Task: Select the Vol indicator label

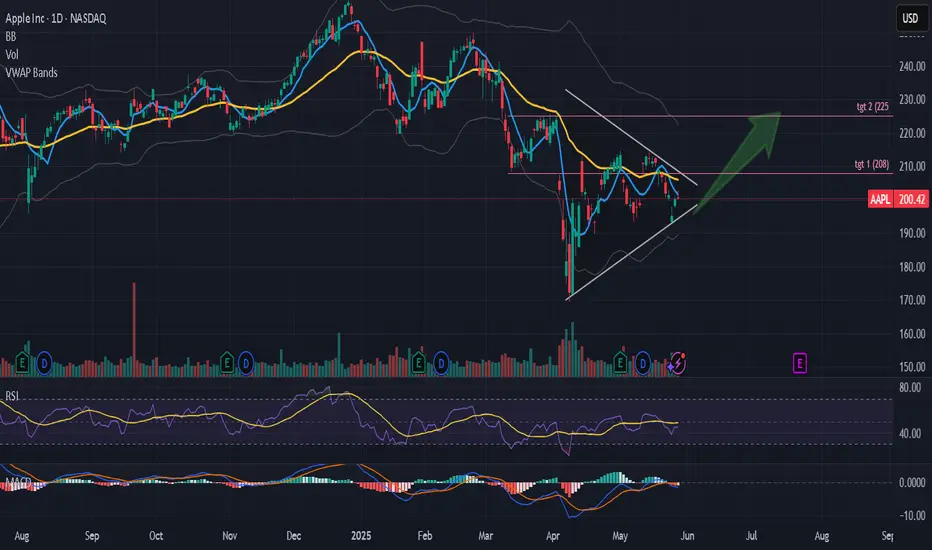Action: (x=12, y=55)
